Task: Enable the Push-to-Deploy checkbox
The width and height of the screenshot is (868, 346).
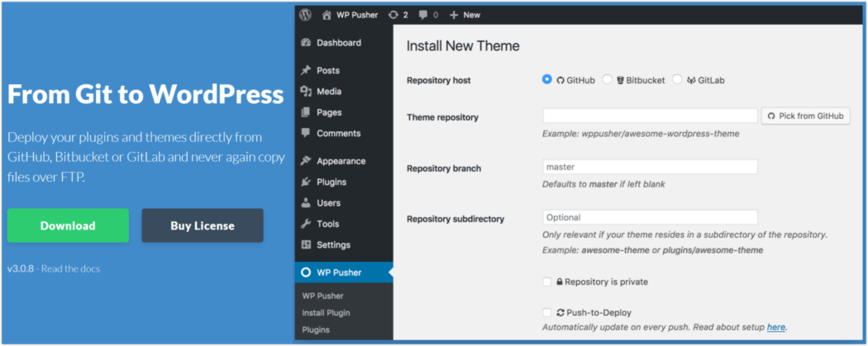Action: pos(547,312)
